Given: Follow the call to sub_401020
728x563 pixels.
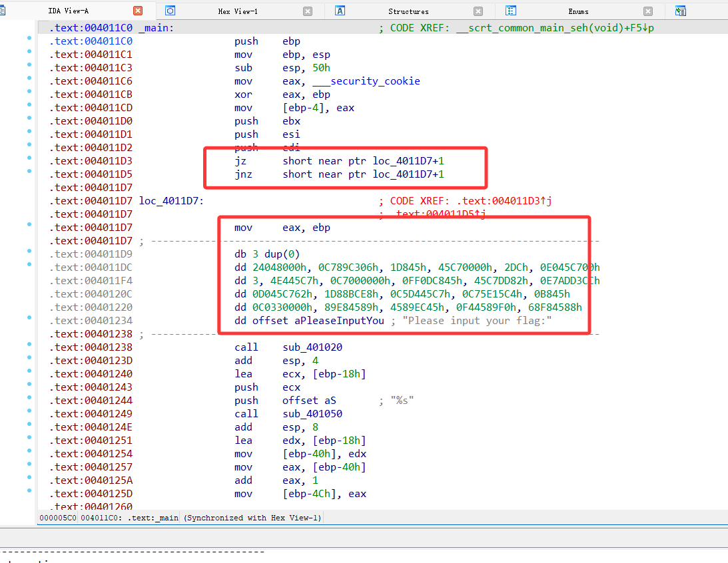Looking at the screenshot, I should pos(312,347).
